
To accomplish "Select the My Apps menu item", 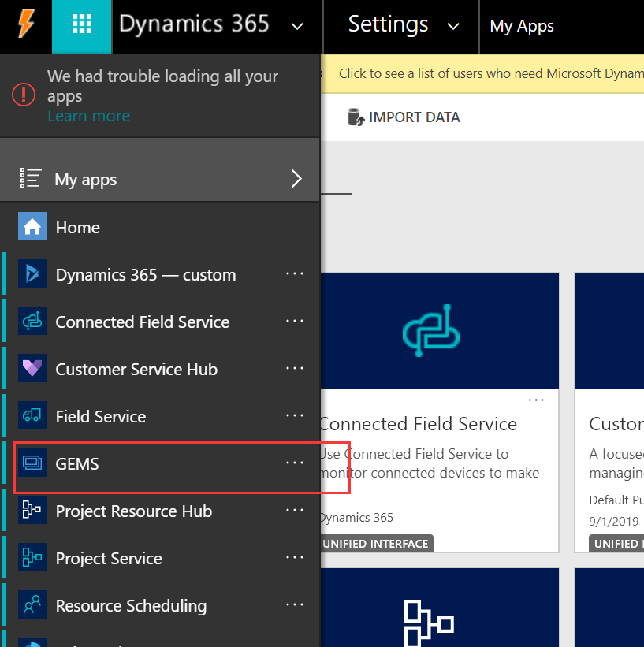I will (522, 26).
